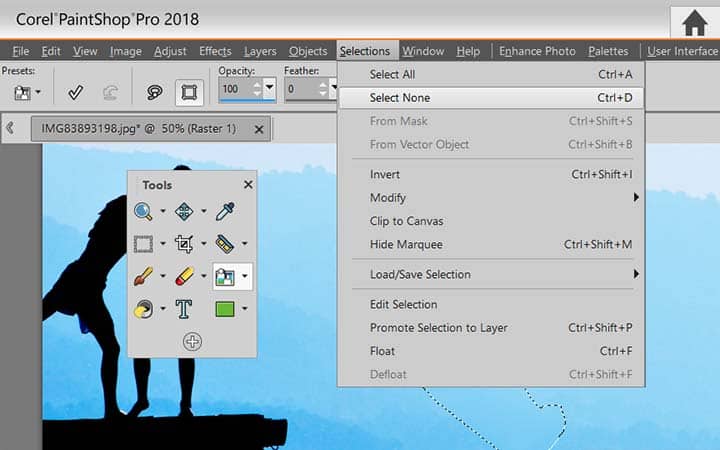Select the Selection rectangle tool

point(143,244)
